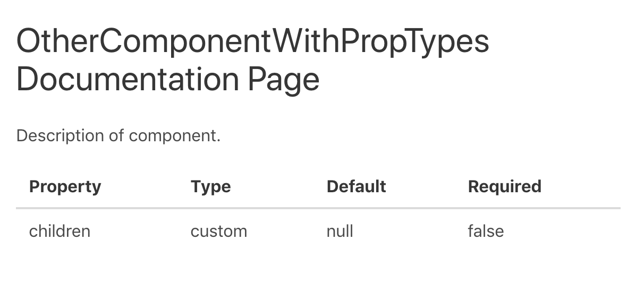644x308 pixels.
Task: Select the custom type cell
Action: pos(219,232)
